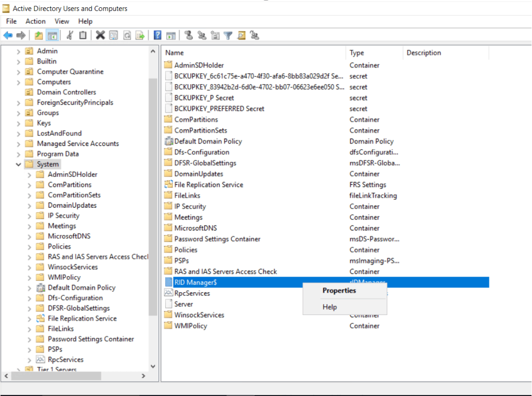Screen dimensions: 532x396
Task: Click the tree pane scroll down arrow
Action: click(153, 366)
